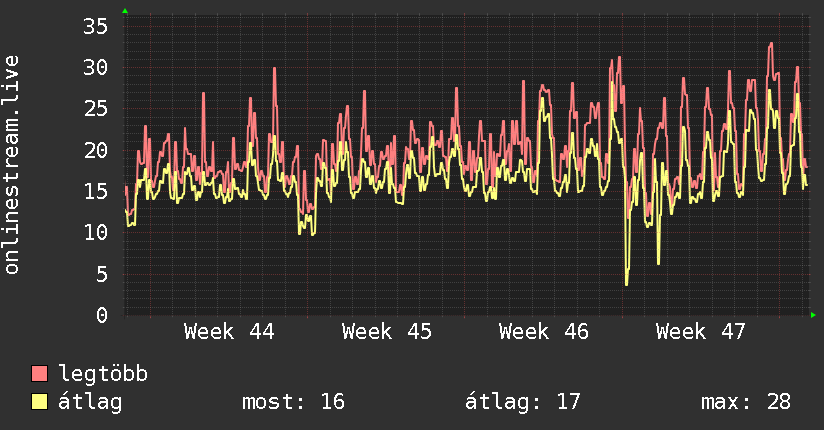824x430 pixels.
Task: Click the 'max: 28' value
Action: click(746, 402)
